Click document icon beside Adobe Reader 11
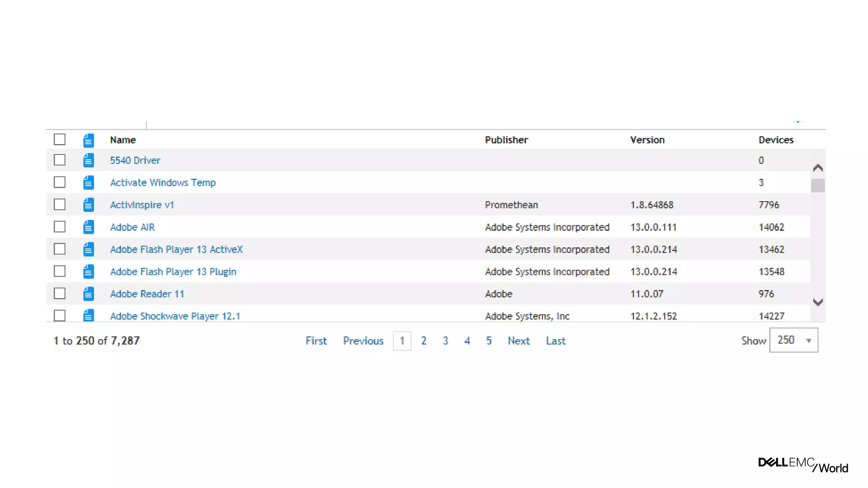Viewport: 868px width, 488px height. pyautogui.click(x=88, y=294)
